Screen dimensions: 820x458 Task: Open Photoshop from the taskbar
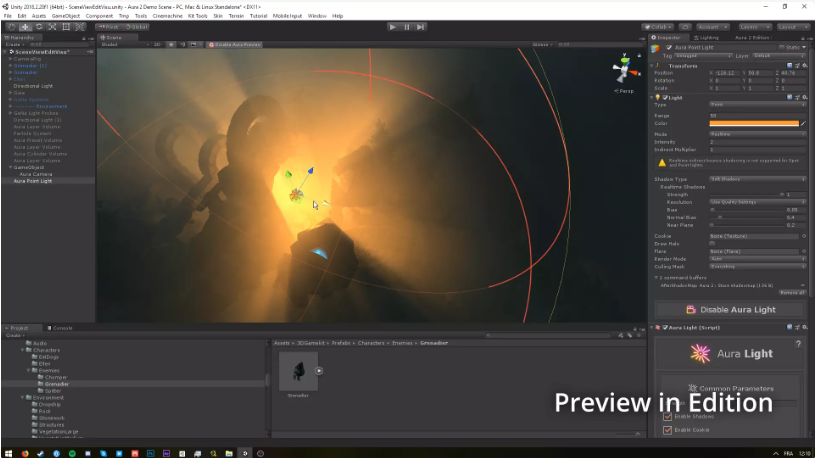click(151, 453)
